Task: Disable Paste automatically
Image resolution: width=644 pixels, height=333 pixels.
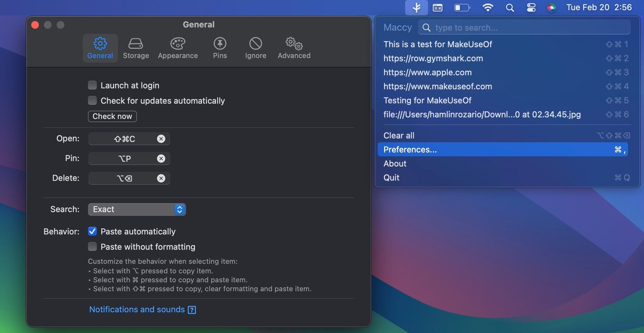Action: point(92,231)
